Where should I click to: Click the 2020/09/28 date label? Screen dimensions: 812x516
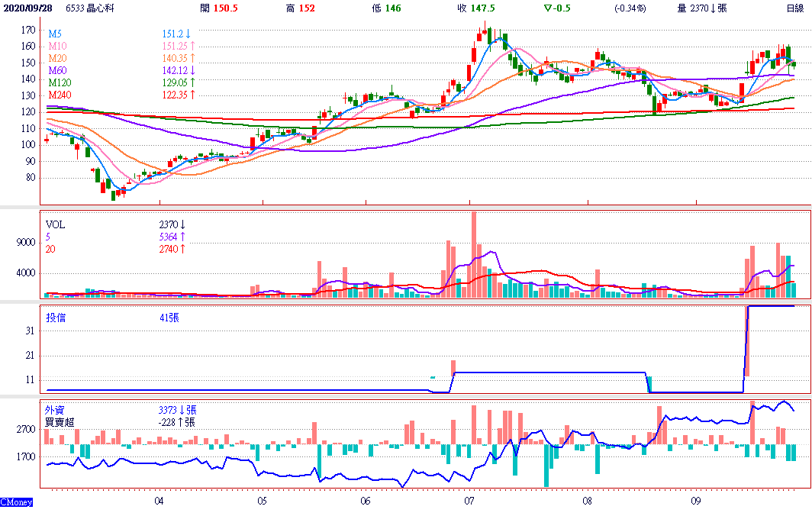click(x=28, y=8)
